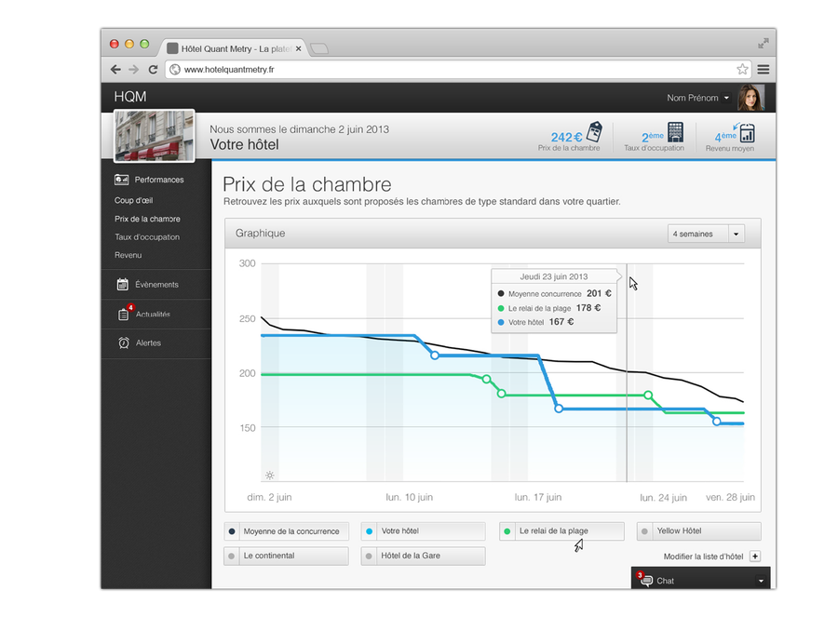This screenshot has height=644, width=838.
Task: Open Événements via its calendar icon
Action: 123,285
